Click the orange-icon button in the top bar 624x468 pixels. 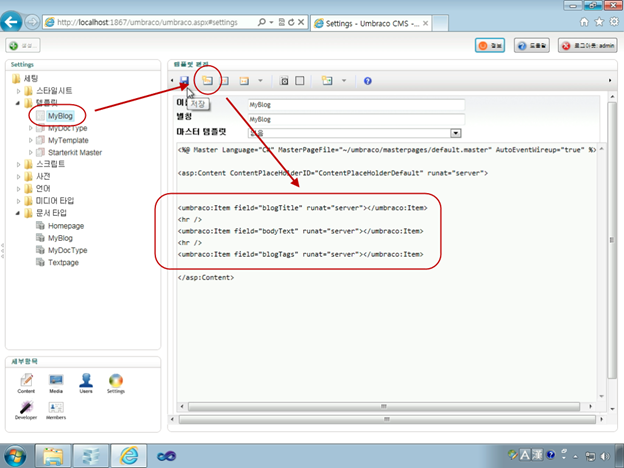[490, 46]
